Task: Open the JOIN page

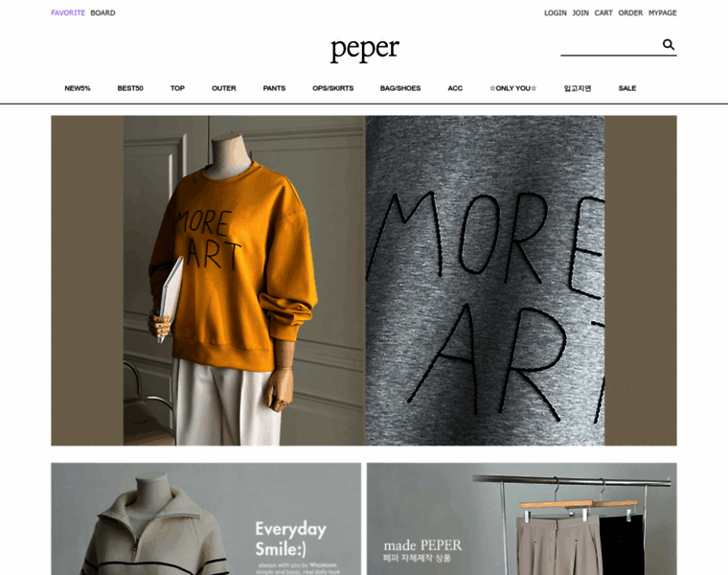Action: click(580, 13)
